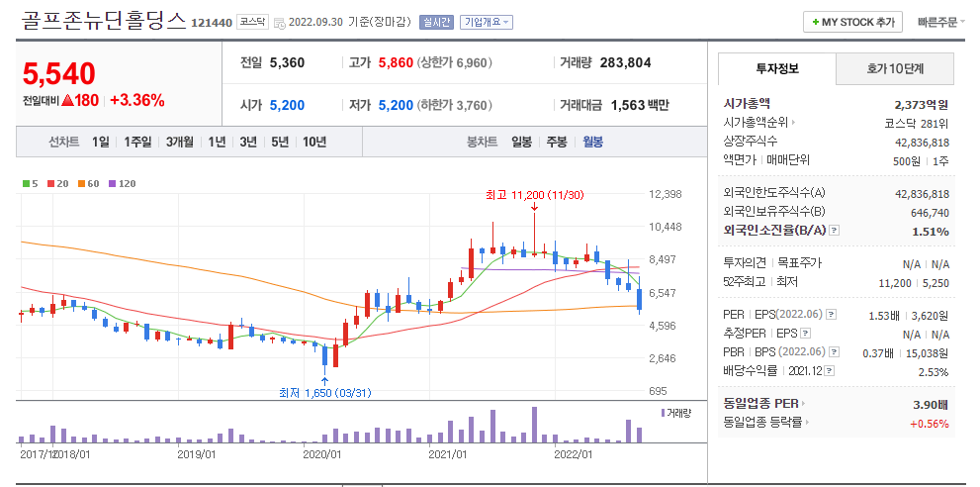Click the current price 5,540
This screenshot has height=487, width=980.
click(x=58, y=74)
